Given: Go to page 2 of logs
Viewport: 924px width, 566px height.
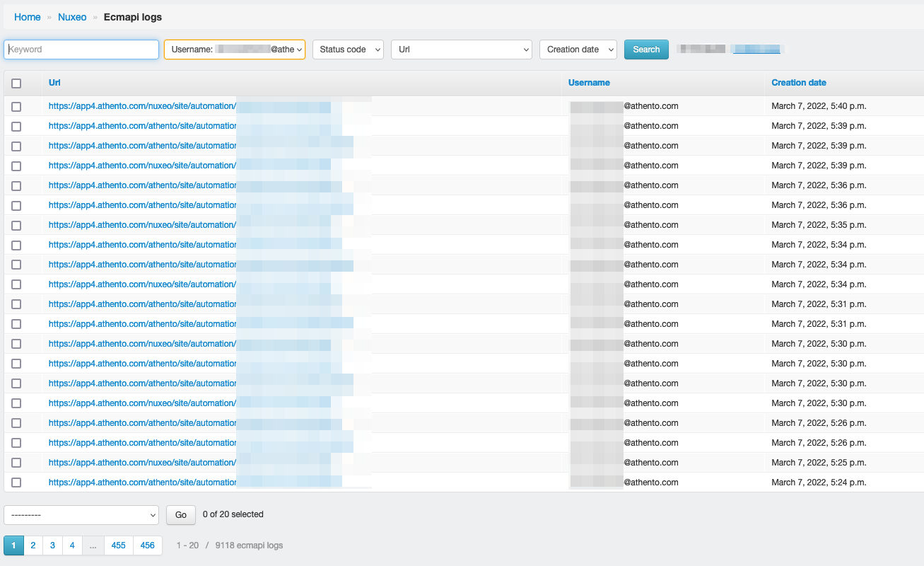Looking at the screenshot, I should coord(33,545).
